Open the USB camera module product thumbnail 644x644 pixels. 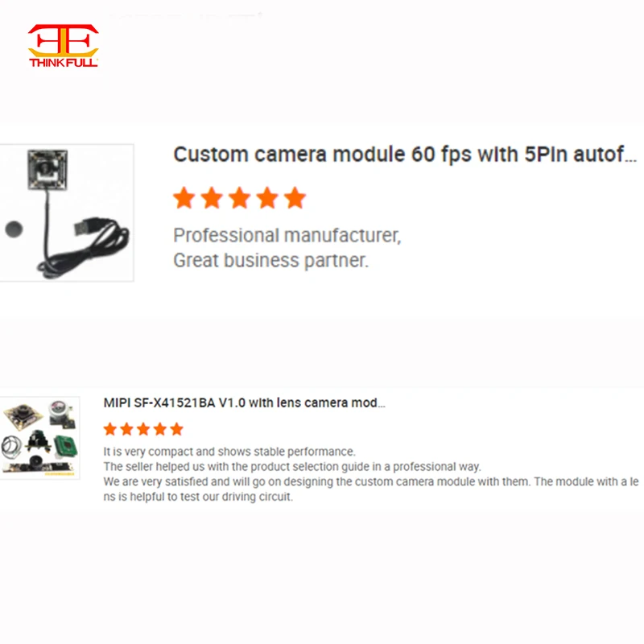(x=67, y=213)
